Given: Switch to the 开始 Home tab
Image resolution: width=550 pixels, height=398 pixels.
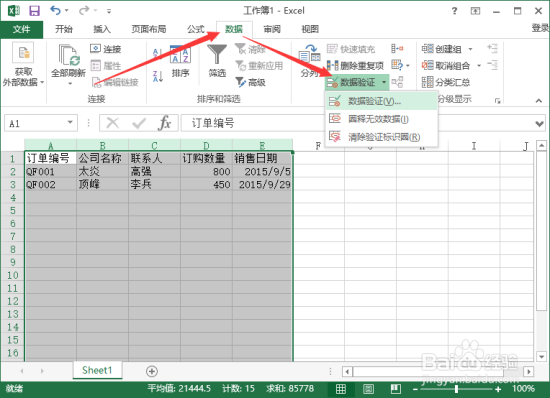Looking at the screenshot, I should tap(63, 29).
